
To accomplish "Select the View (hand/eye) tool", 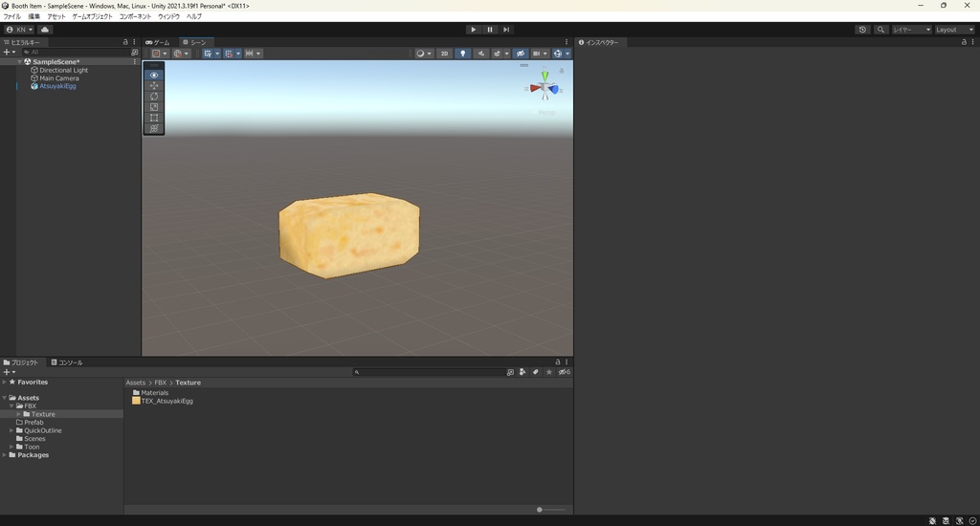I will point(154,75).
